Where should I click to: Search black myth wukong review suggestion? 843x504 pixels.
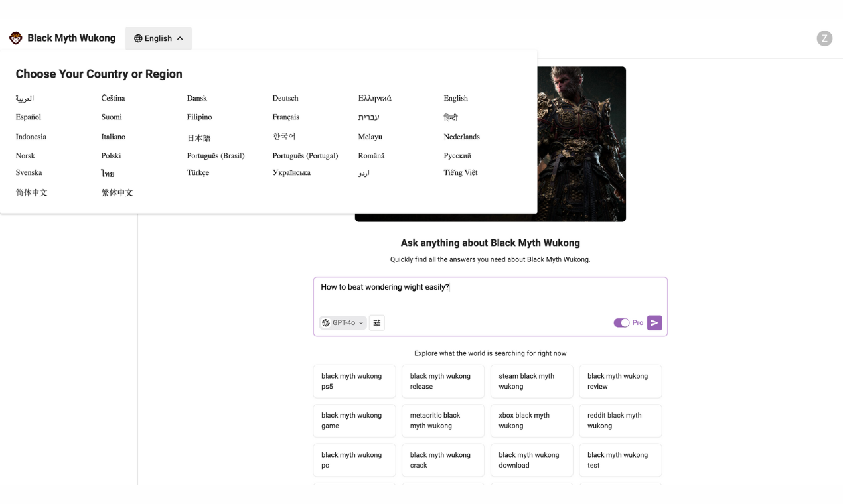pos(621,381)
